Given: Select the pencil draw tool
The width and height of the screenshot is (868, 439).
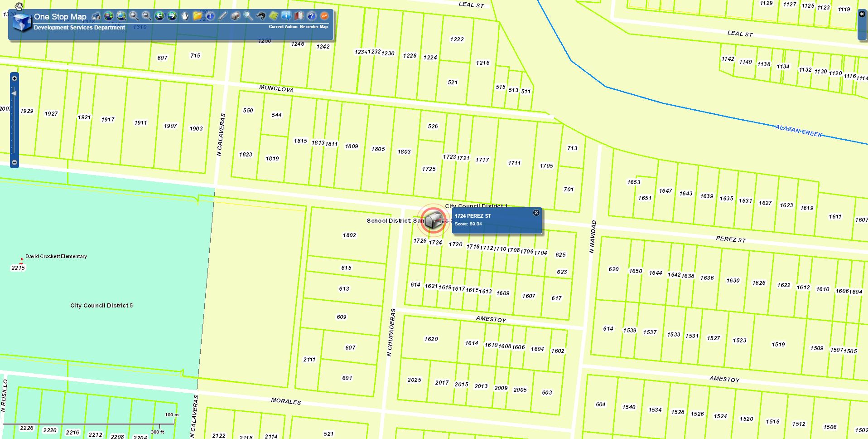Looking at the screenshot, I should coord(222,16).
